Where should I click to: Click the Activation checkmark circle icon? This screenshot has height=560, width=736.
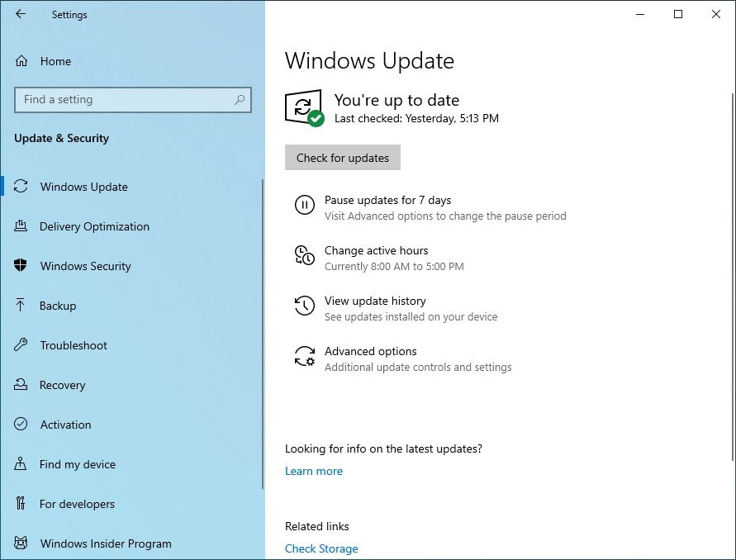(x=21, y=425)
